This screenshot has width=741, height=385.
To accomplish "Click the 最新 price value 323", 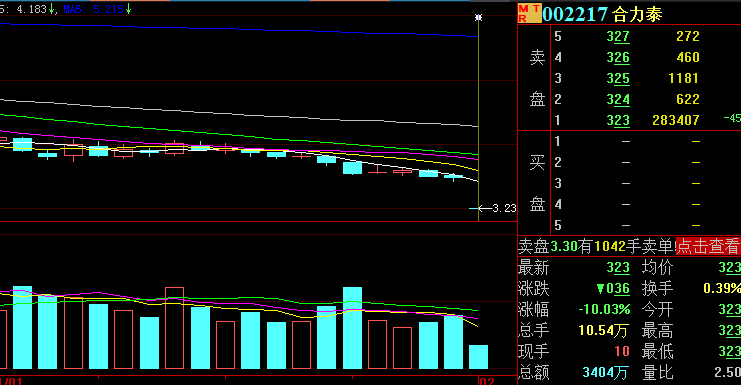I will click(x=618, y=268).
